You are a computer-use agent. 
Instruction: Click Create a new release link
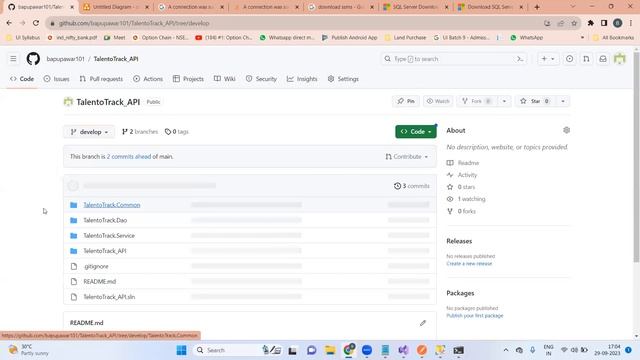[469, 264]
